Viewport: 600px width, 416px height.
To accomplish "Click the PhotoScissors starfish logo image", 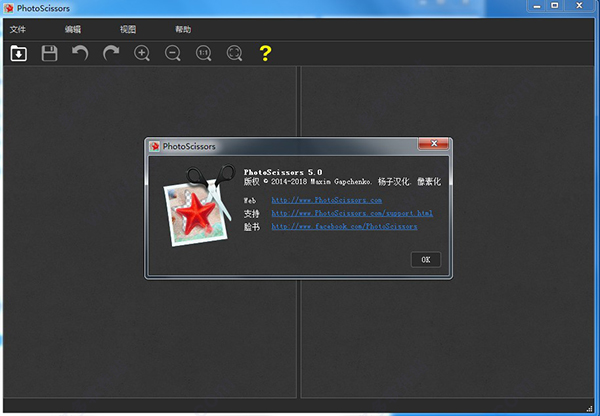I will [x=199, y=206].
